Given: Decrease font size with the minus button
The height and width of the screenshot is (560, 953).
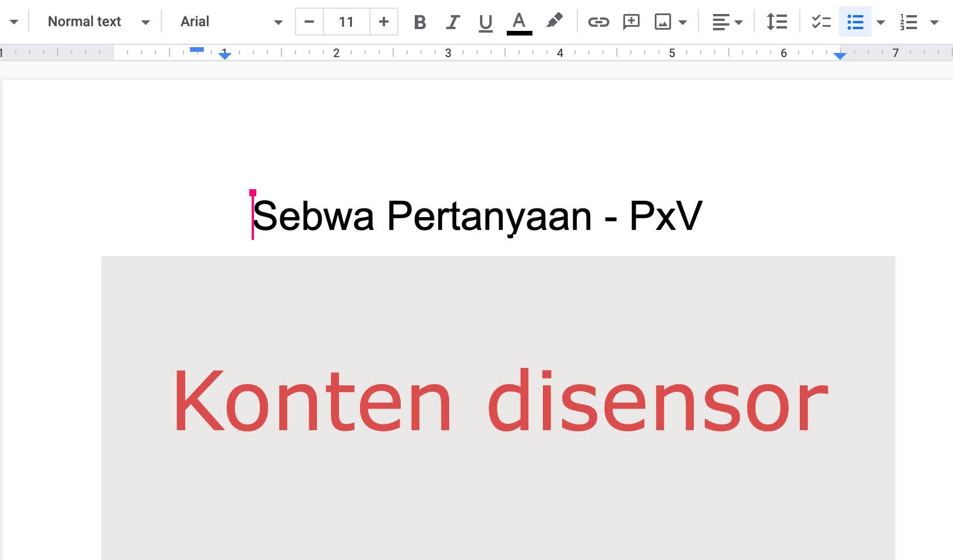Looking at the screenshot, I should coord(308,22).
